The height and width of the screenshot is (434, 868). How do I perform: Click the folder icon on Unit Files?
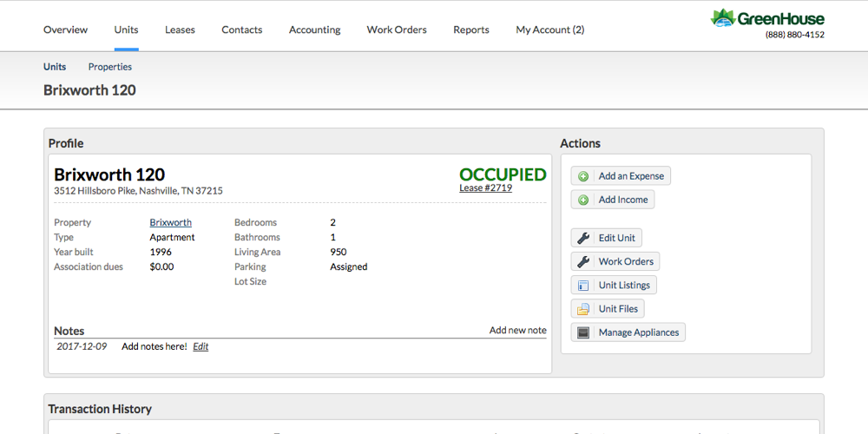[x=583, y=309]
